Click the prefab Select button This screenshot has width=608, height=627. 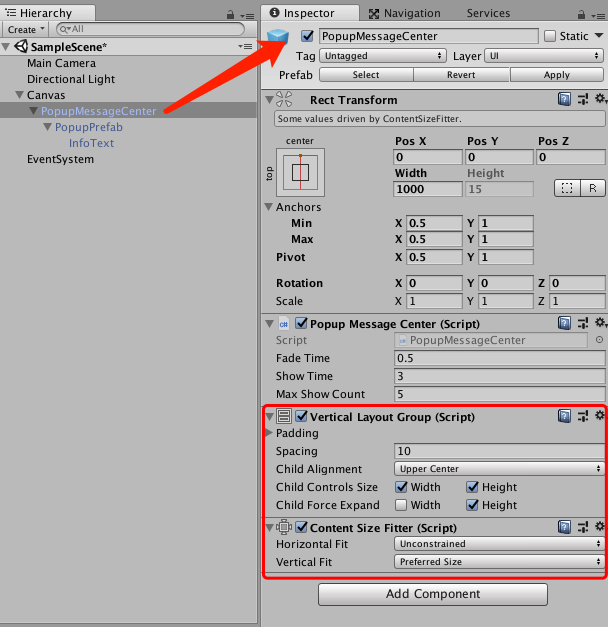pyautogui.click(x=366, y=75)
